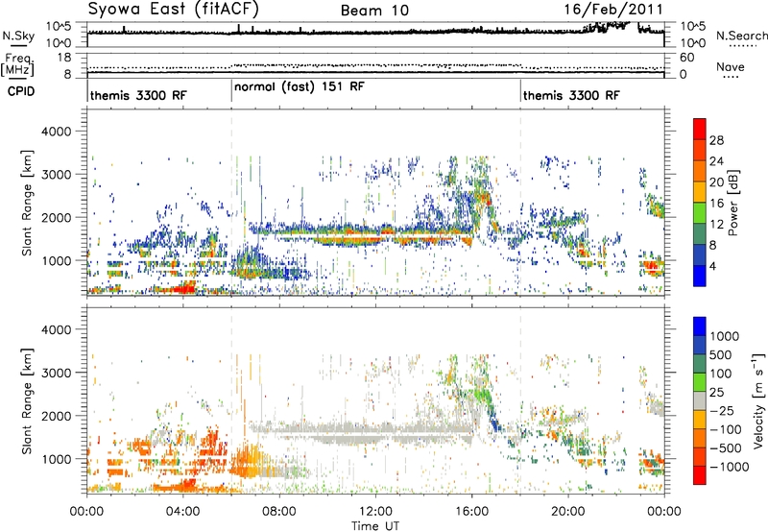Screen dimensions: 768x532
Task: Click the "60" tick on the Nave axis
Action: [x=687, y=58]
